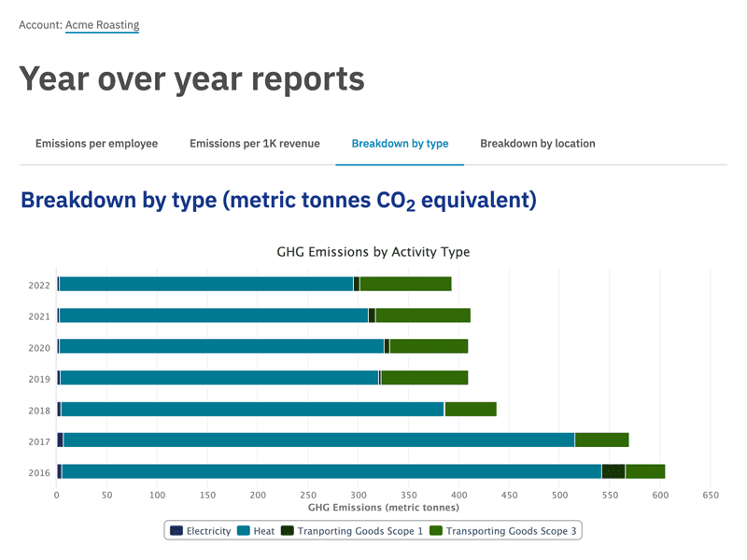
Task: Select the Breakdown by type tab
Action: pyautogui.click(x=400, y=144)
